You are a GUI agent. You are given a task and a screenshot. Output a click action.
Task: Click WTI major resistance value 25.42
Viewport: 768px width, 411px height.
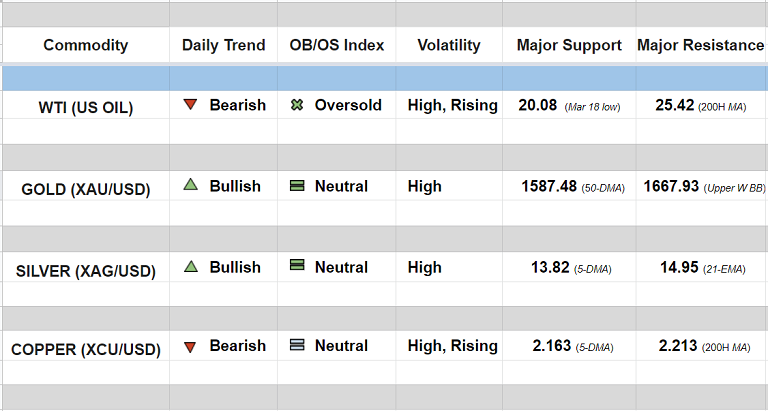[674, 105]
